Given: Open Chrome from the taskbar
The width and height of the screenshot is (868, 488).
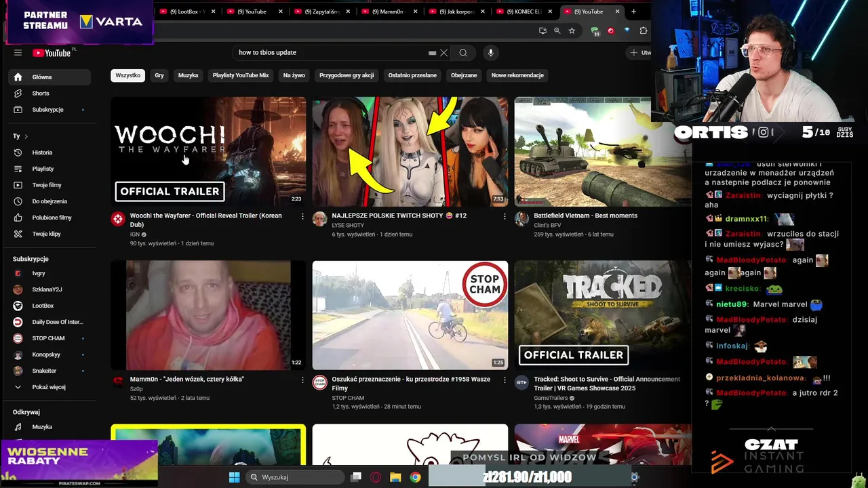Looking at the screenshot, I should [x=415, y=477].
